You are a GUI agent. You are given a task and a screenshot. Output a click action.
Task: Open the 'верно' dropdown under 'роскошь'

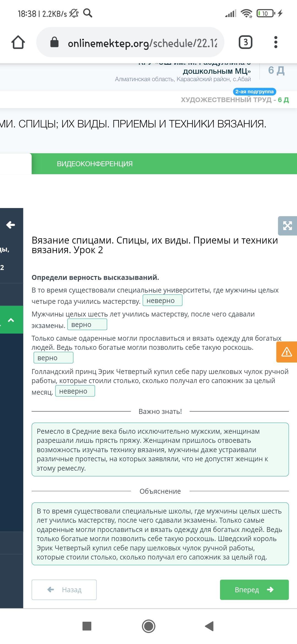click(53, 358)
